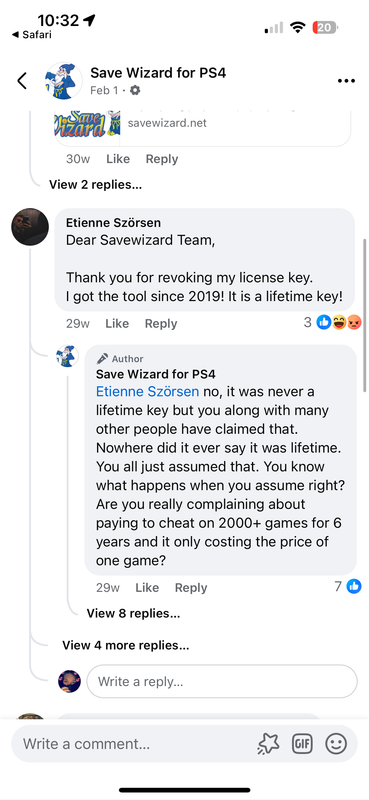Image resolution: width=369 pixels, height=800 pixels.
Task: Tap the back chevron arrow
Action: [22, 81]
